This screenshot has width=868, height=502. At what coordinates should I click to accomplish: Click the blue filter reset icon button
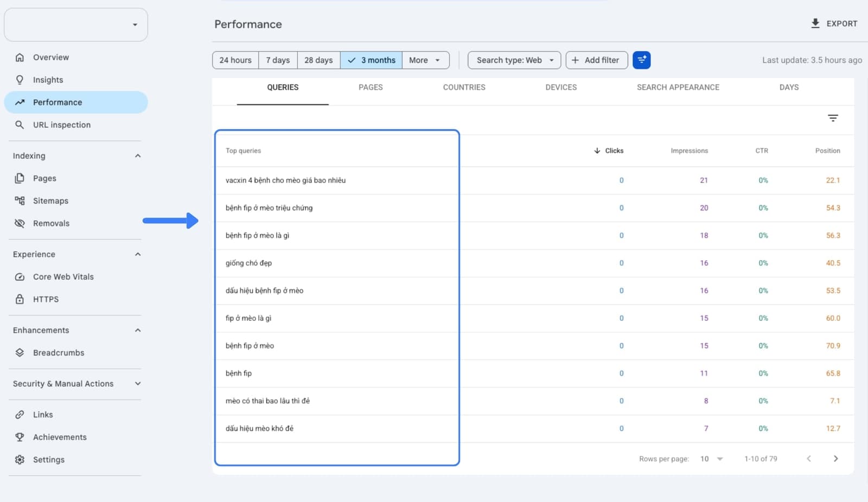(x=642, y=60)
